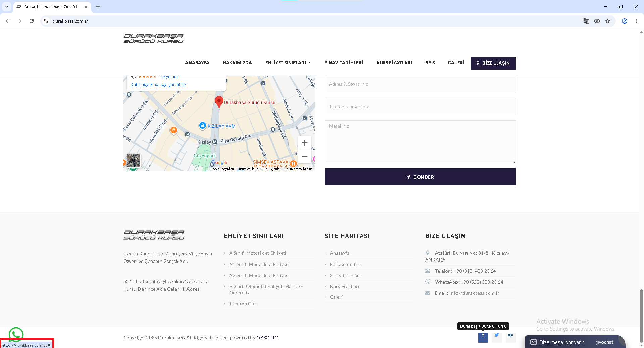Screen dimensions: 644x348
Task: Open the WhatsApp chat icon
Action: 16,334
